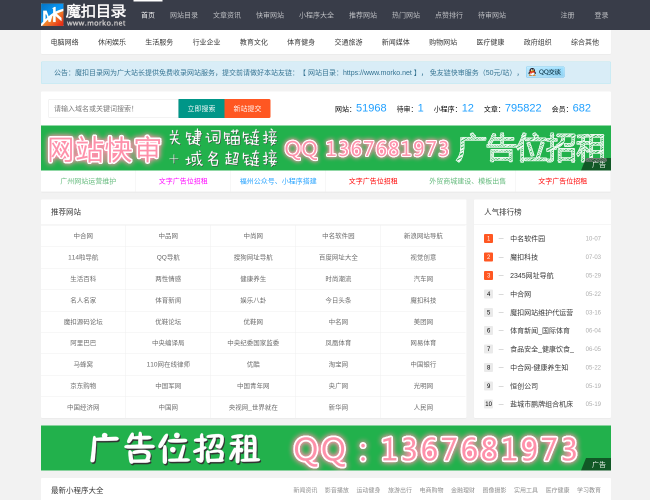Click the 魔扣目录 site logo
Image resolution: width=650 pixels, height=500 pixels.
pos(84,14)
